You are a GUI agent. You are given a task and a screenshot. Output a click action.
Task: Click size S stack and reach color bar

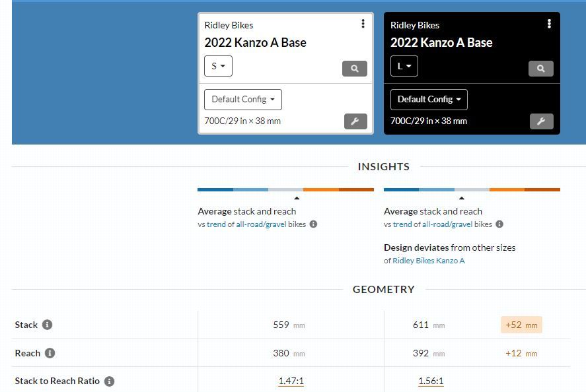pyautogui.click(x=285, y=190)
